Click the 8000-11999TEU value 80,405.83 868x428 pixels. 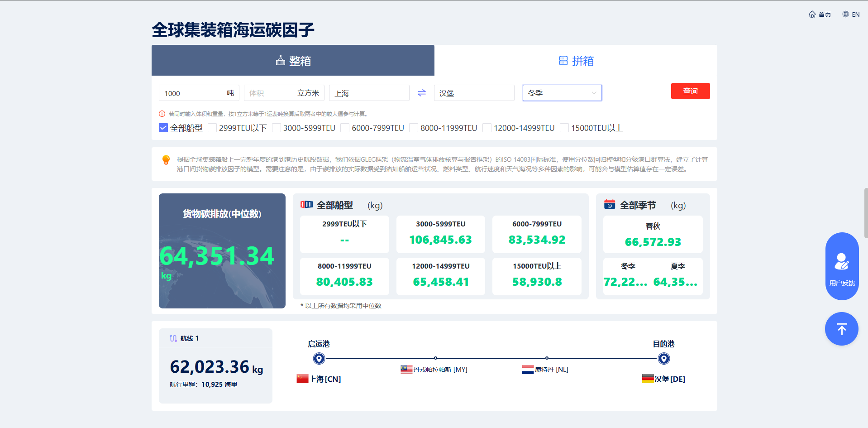[x=344, y=282]
